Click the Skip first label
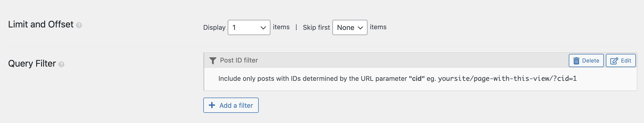 (316, 27)
